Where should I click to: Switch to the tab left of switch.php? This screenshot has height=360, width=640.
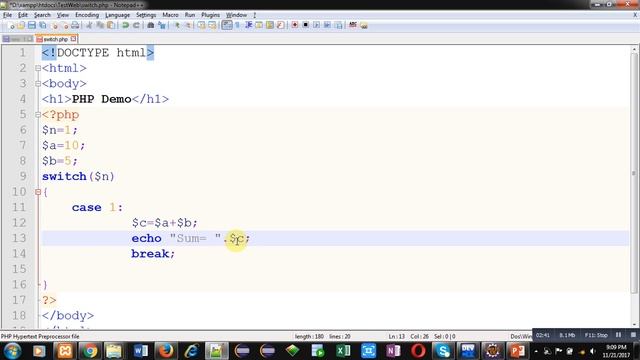coord(18,39)
